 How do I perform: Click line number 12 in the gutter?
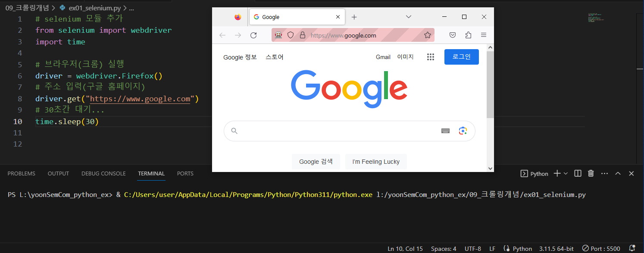pyautogui.click(x=17, y=144)
